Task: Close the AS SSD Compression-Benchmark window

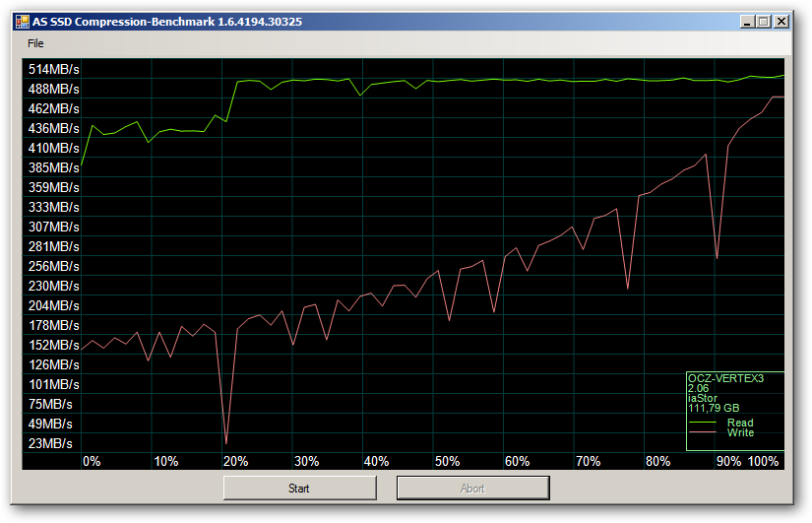Action: 781,21
